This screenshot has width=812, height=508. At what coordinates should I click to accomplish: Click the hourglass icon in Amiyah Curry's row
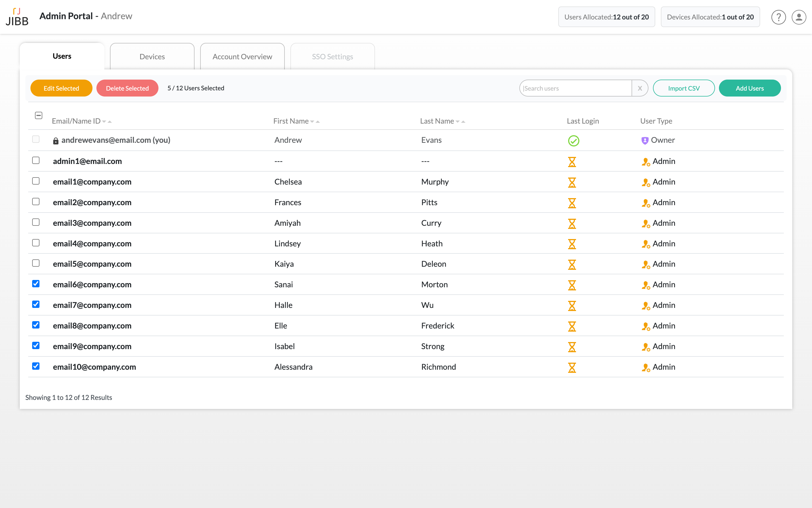point(572,224)
